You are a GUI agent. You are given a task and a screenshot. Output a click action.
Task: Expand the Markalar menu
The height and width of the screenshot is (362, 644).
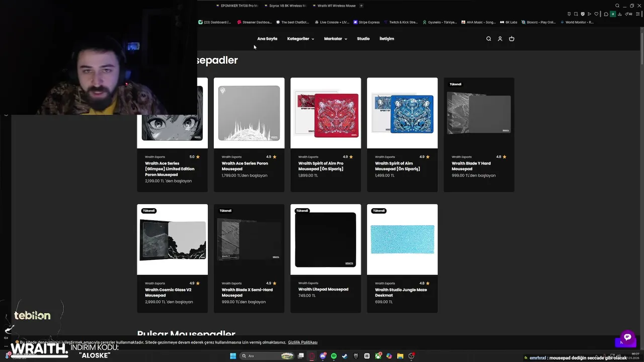pos(336,39)
